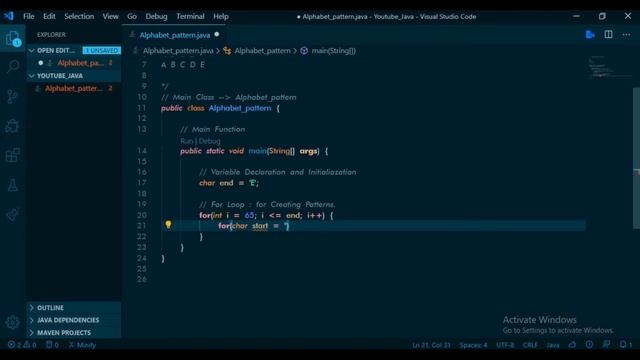
Task: Split the editor with split icon
Action: [x=608, y=35]
